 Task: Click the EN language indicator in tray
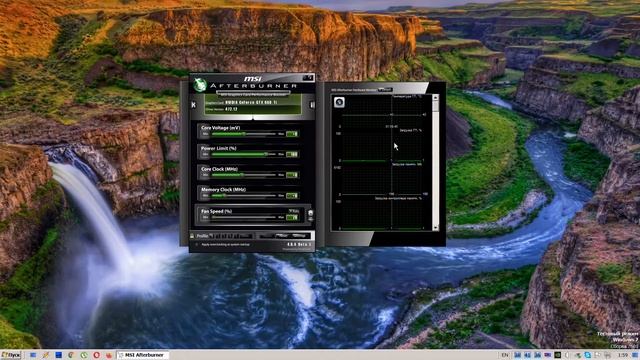click(x=504, y=355)
